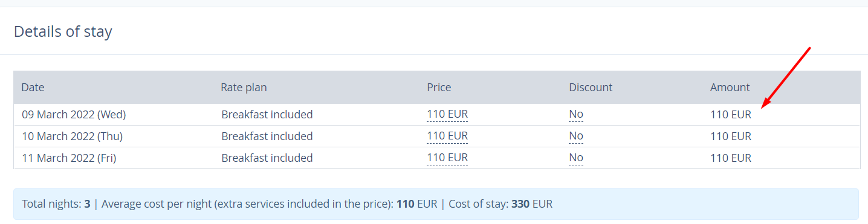Viewport: 868px width, 224px height.
Task: Change discount 'No' for 10 March 2022
Action: pyautogui.click(x=576, y=136)
